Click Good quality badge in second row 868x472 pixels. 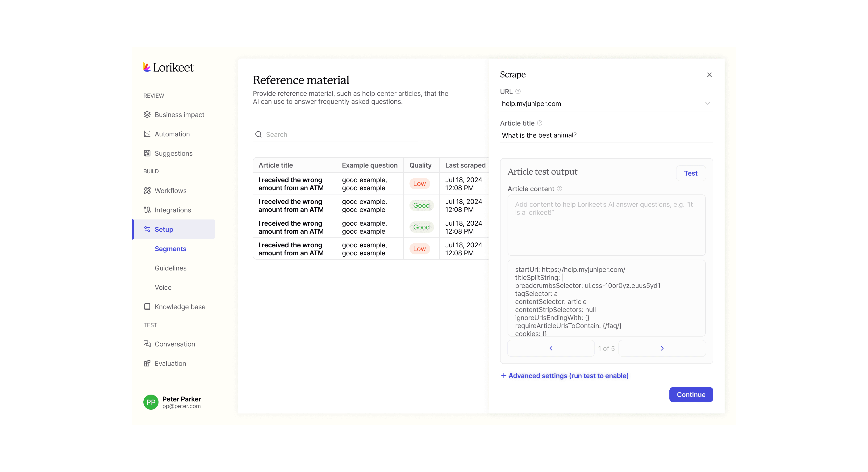point(421,205)
